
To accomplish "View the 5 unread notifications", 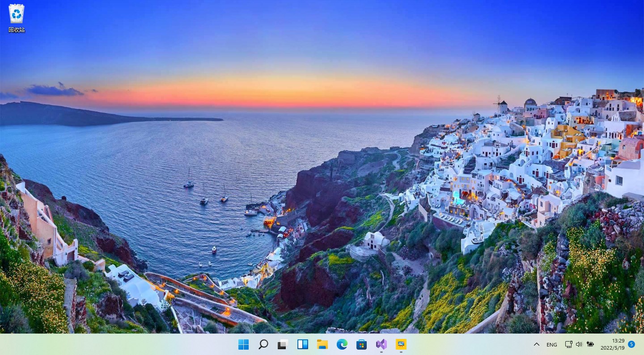I will click(631, 344).
